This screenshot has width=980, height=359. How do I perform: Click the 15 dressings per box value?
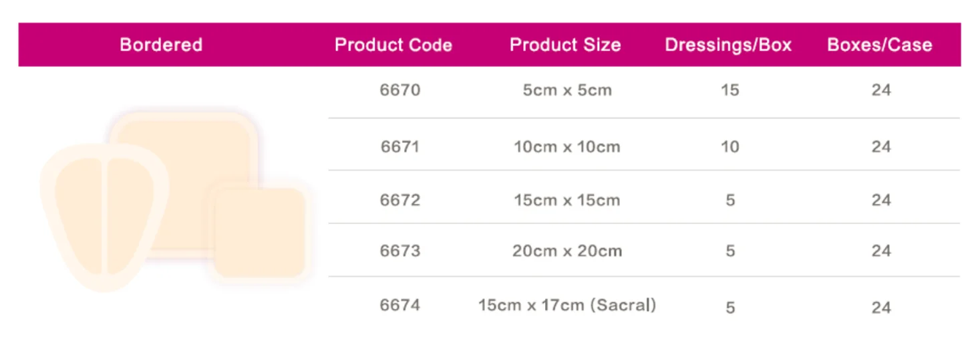pos(729,90)
